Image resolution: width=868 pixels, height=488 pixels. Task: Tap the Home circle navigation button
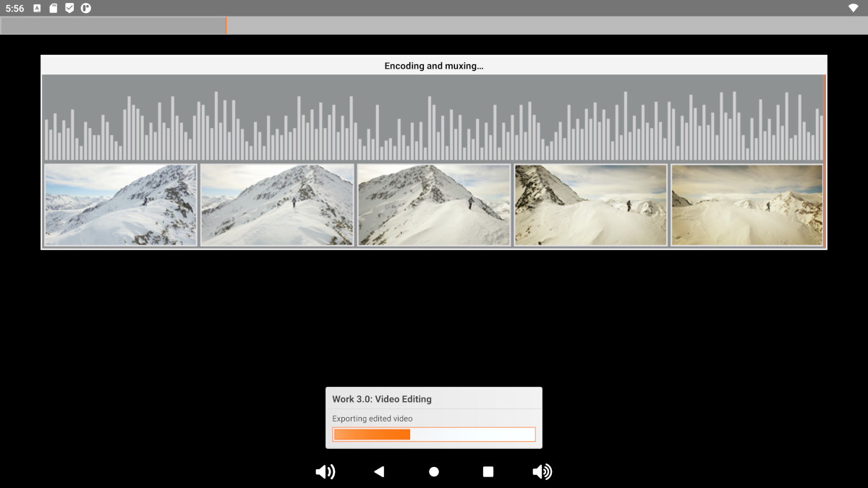tap(434, 472)
